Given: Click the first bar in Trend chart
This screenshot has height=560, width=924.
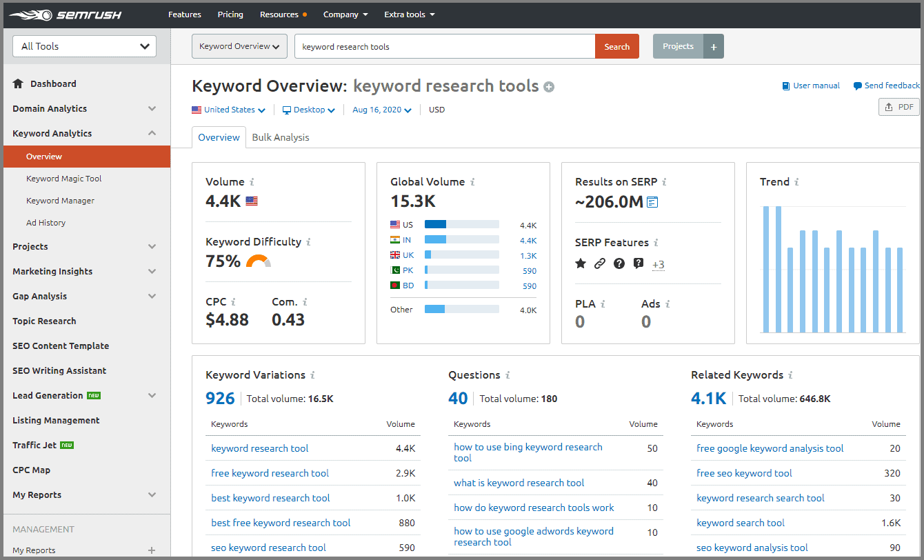Looking at the screenshot, I should (x=766, y=270).
